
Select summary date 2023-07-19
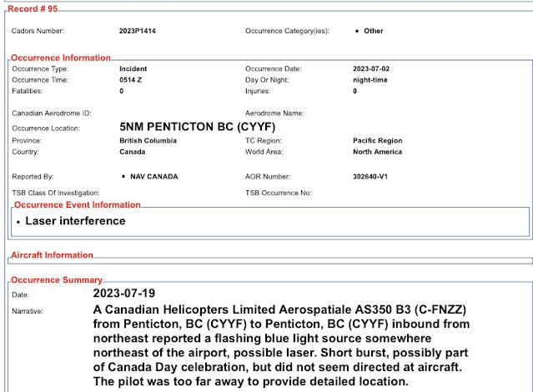136,294
